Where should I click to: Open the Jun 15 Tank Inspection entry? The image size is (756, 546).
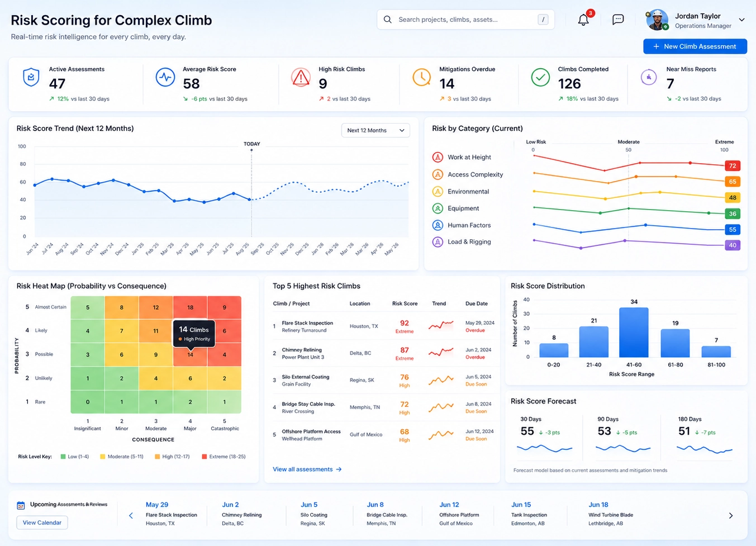tap(529, 514)
